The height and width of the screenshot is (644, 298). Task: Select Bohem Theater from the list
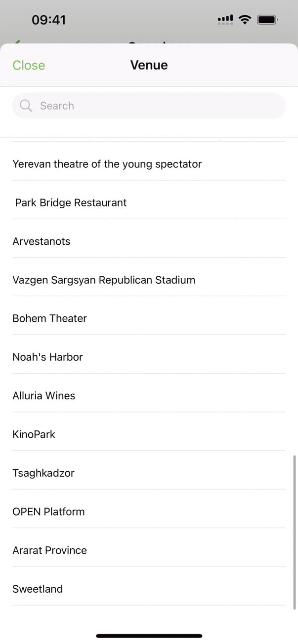click(49, 318)
